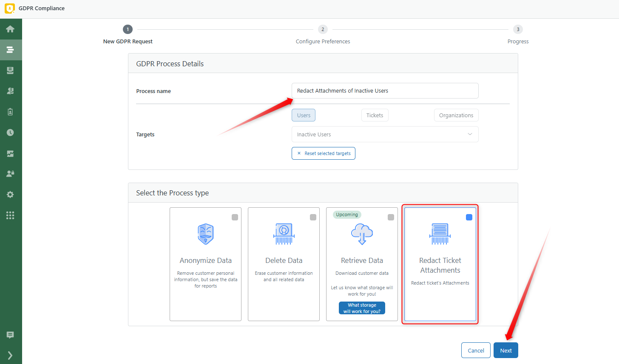Click the Remove customer personal information description
Image resolution: width=619 pixels, height=364 pixels.
tap(206, 279)
